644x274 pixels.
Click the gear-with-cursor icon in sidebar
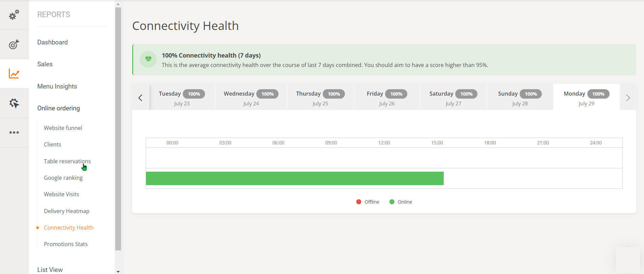tap(14, 103)
